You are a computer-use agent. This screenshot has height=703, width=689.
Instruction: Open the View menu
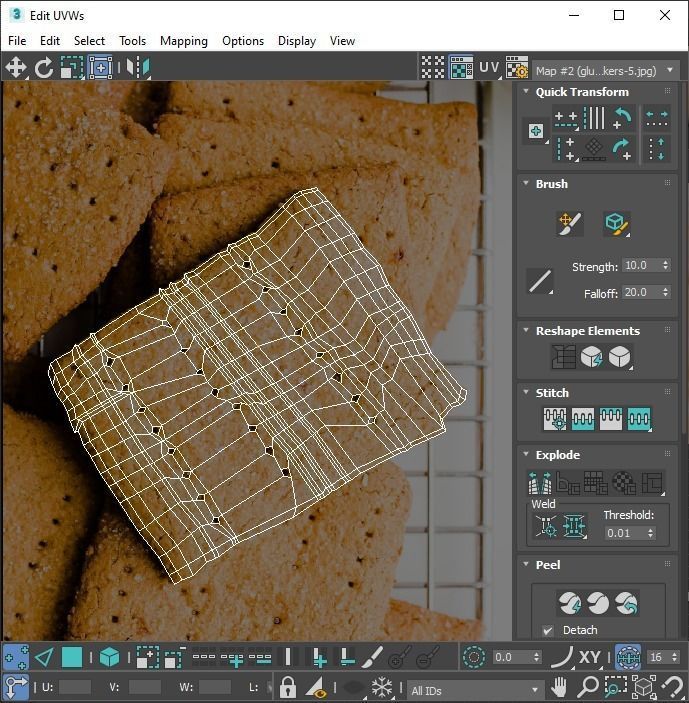(x=342, y=41)
